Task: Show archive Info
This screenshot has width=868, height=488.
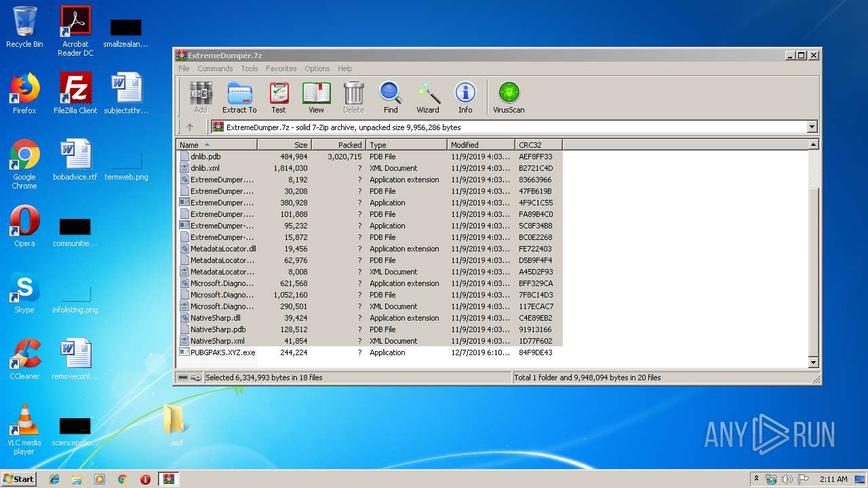Action: tap(465, 98)
